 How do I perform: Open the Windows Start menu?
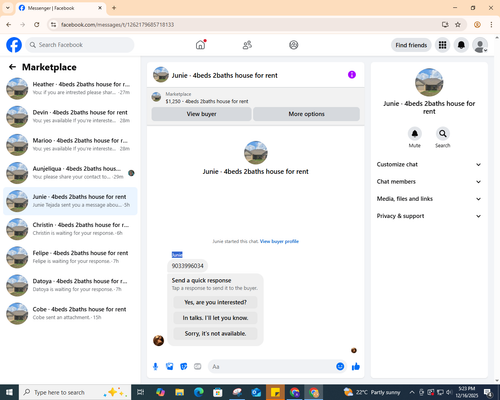pyautogui.click(x=9, y=392)
